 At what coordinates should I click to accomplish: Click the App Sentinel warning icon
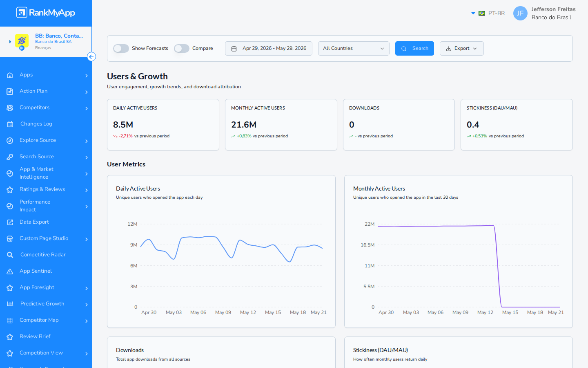pos(10,271)
